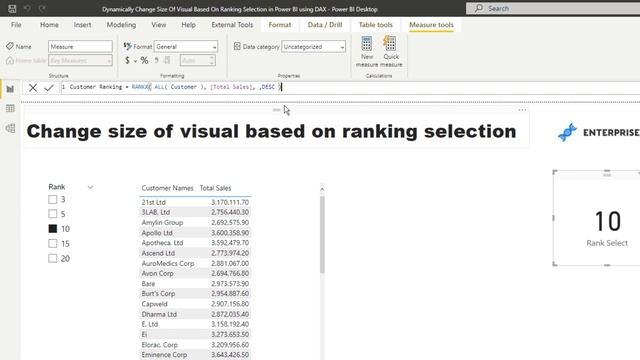Select the Apollo Ltd row
Screen dimensions: 640x360
point(195,233)
